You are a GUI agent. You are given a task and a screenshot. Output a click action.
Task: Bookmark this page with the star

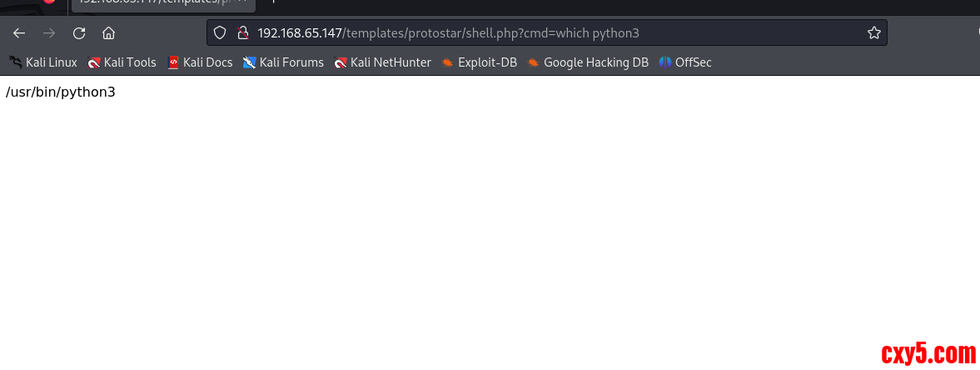point(873,33)
